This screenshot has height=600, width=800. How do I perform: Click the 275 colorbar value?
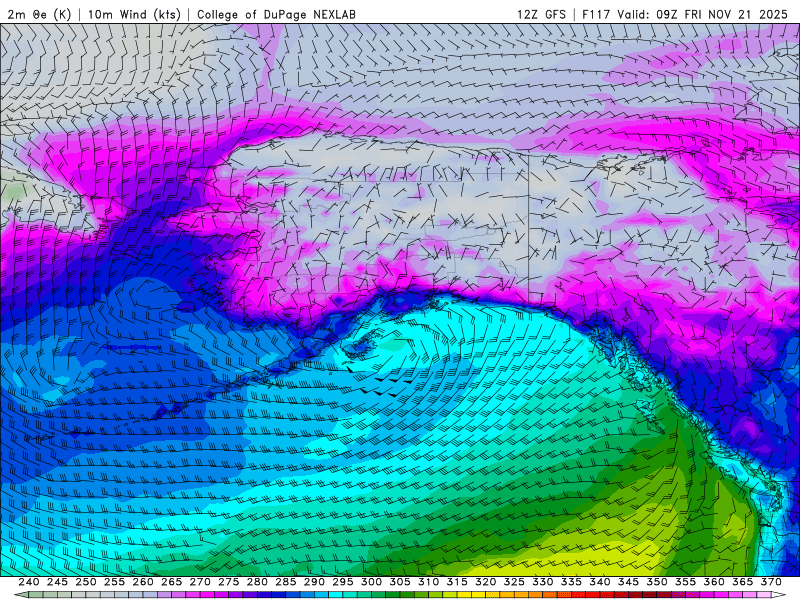click(x=229, y=582)
